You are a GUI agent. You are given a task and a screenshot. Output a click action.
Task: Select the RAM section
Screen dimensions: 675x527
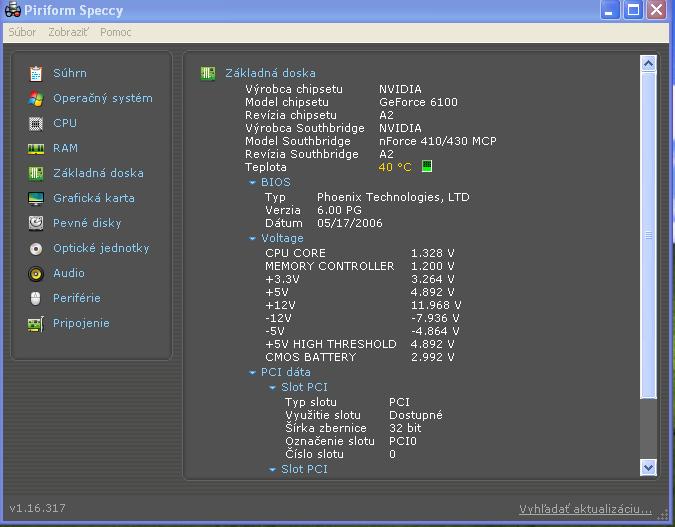point(65,148)
